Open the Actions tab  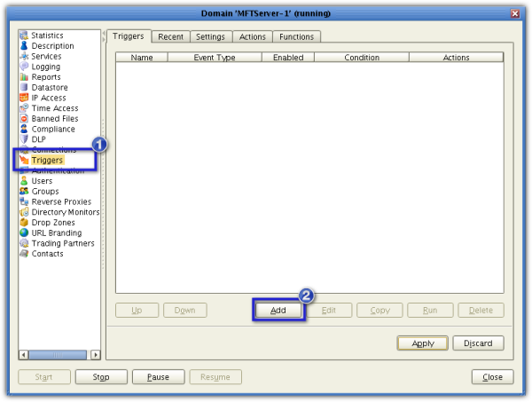tap(253, 36)
